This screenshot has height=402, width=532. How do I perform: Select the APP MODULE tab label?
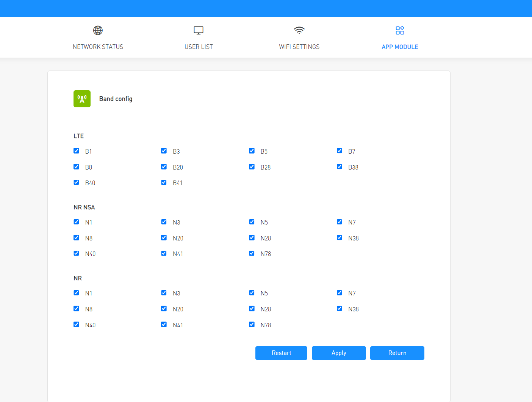tap(400, 47)
